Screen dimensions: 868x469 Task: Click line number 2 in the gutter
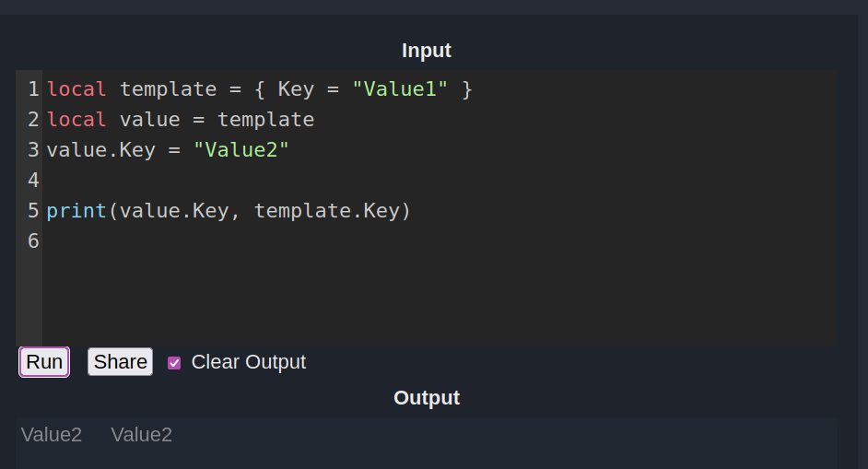tap(34, 120)
